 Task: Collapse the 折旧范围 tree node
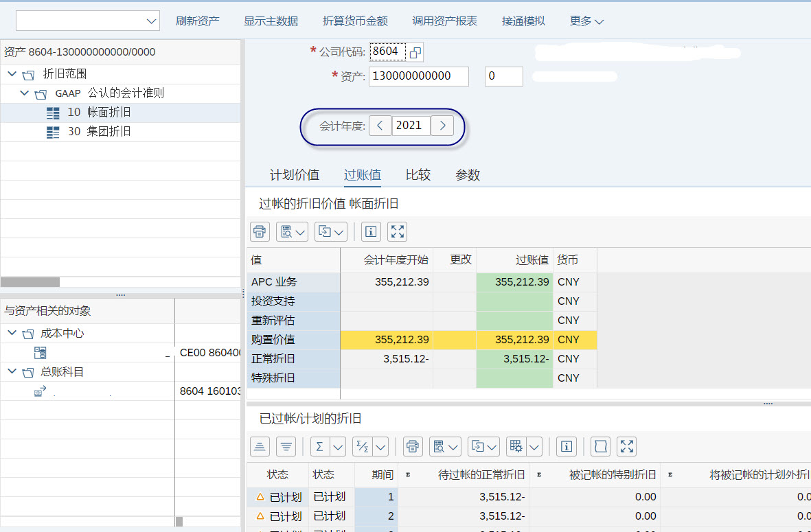[12, 74]
